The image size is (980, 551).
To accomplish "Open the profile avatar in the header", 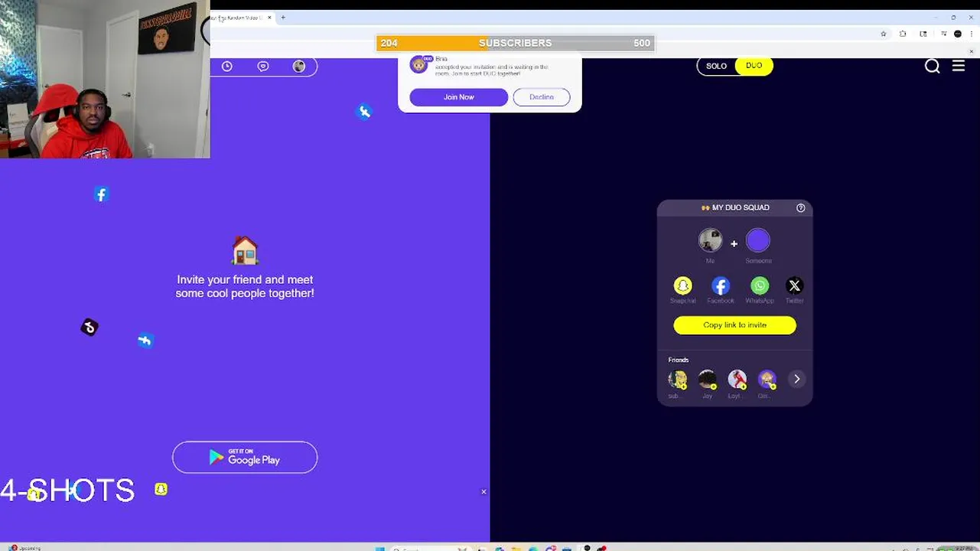I will (299, 67).
